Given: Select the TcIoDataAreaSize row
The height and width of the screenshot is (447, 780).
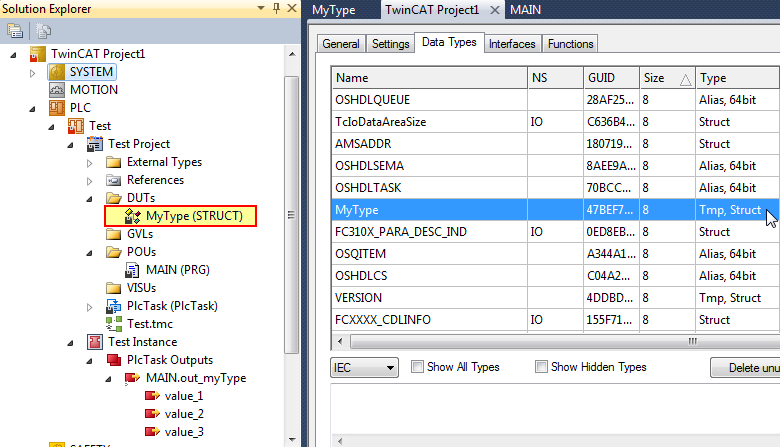Looking at the screenshot, I should pos(556,122).
